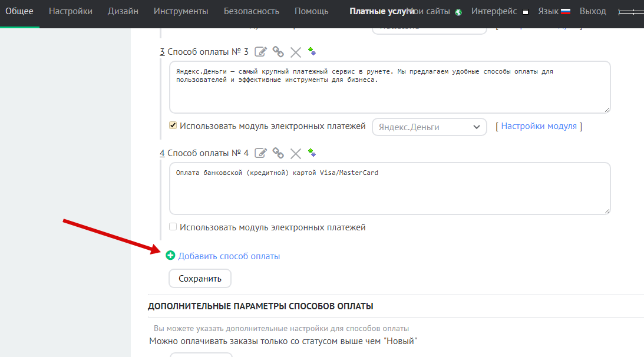Click edit icon for payment method № 4
The image size is (644, 357).
click(x=261, y=153)
